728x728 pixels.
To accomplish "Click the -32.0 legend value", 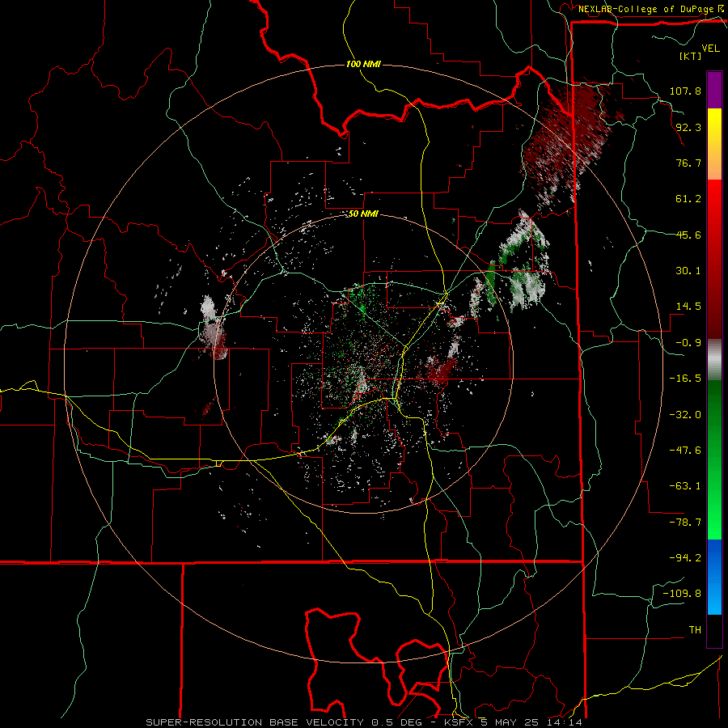I will point(685,414).
